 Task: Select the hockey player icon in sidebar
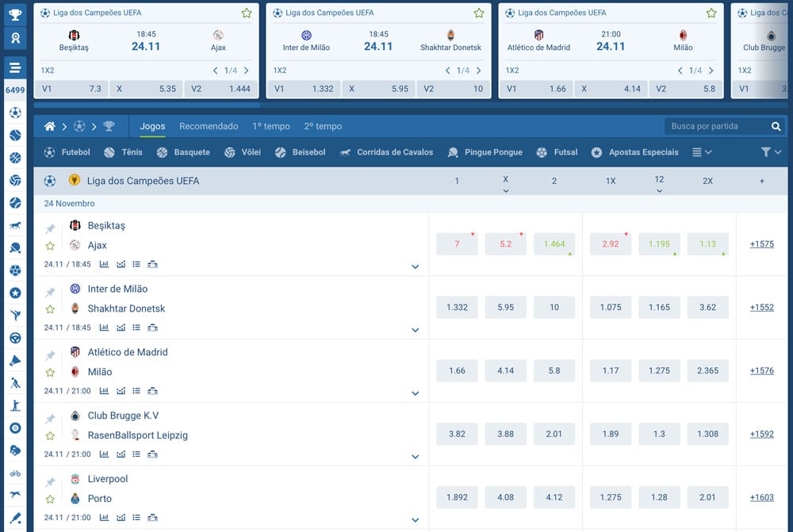15,383
